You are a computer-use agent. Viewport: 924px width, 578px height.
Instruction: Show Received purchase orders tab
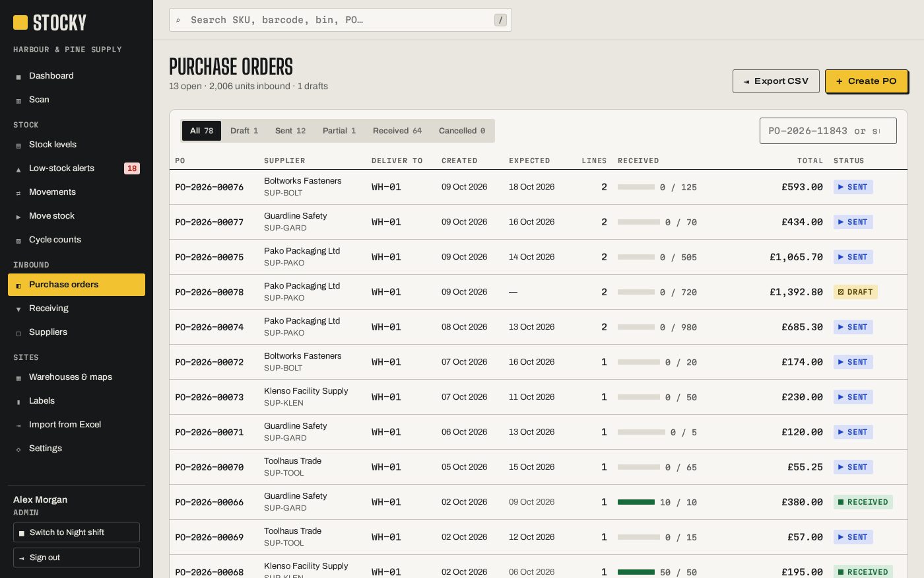click(397, 131)
